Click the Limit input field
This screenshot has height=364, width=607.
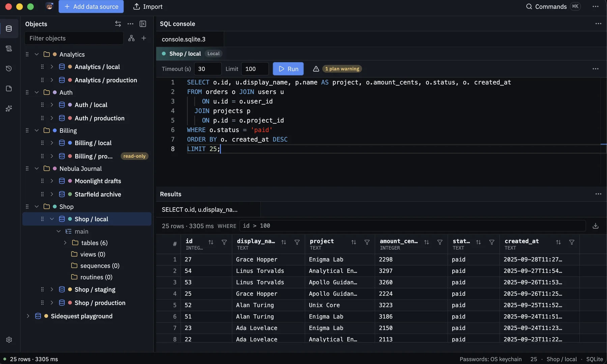255,69
